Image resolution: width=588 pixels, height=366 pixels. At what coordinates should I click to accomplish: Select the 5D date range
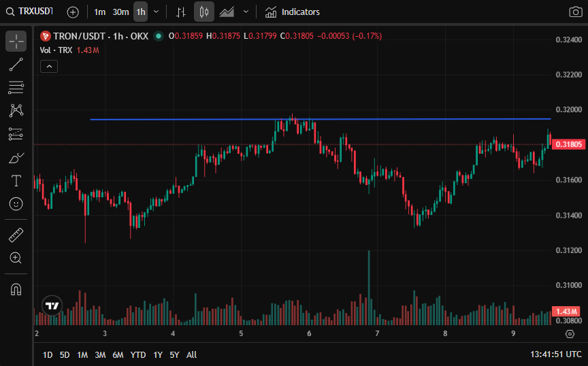click(x=65, y=354)
